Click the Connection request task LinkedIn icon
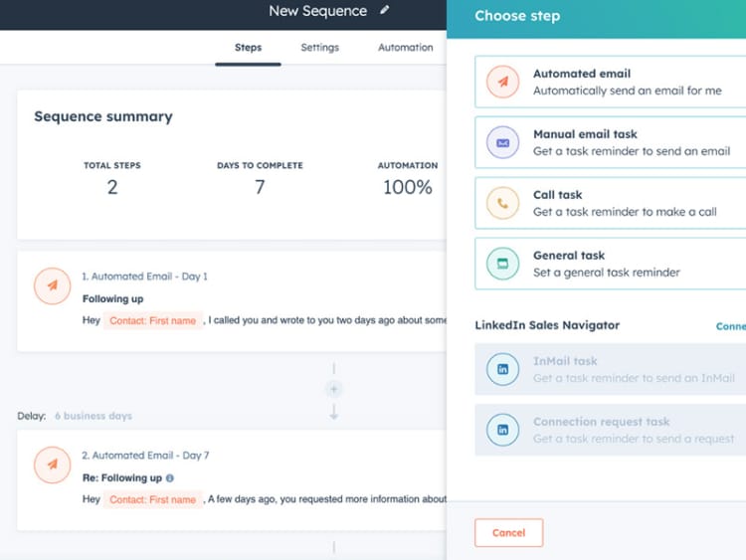The width and height of the screenshot is (746, 560). (x=502, y=430)
